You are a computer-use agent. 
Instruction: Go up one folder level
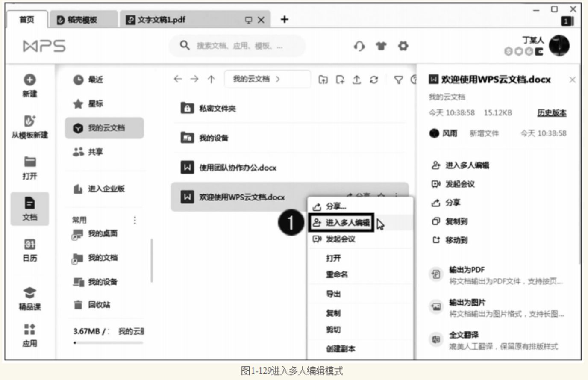[x=211, y=79]
